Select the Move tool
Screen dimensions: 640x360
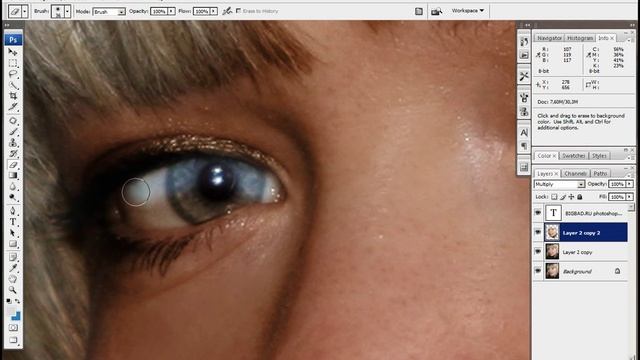tap(13, 52)
